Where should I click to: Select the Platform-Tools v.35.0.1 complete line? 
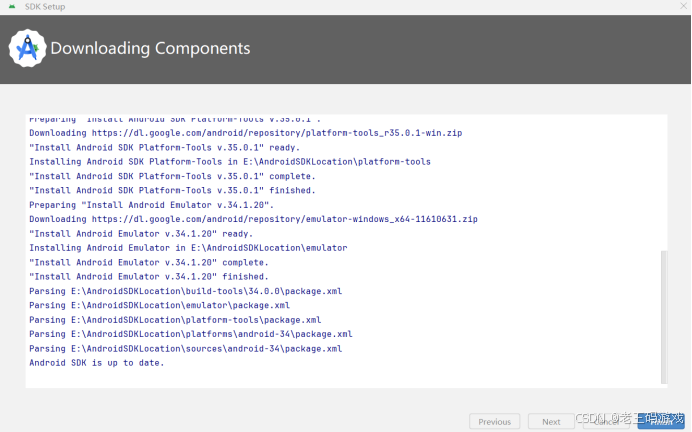[172, 176]
